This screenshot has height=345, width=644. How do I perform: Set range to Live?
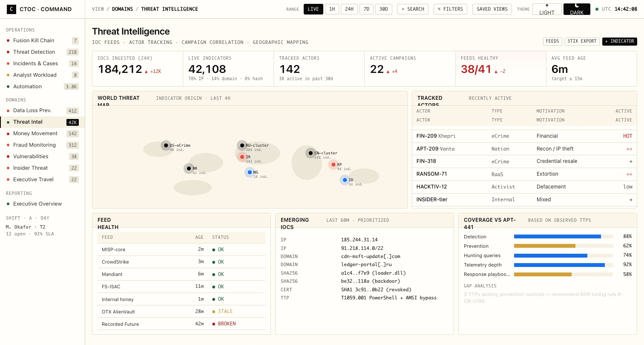click(313, 9)
